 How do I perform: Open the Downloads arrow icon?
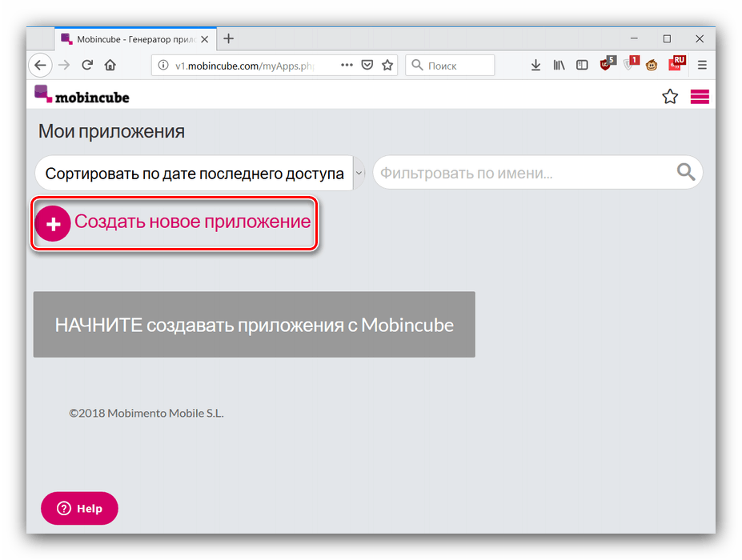tap(535, 65)
